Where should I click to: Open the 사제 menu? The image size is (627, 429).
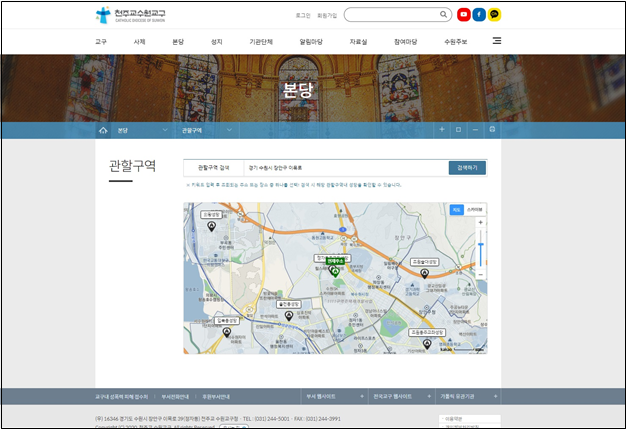coord(139,42)
